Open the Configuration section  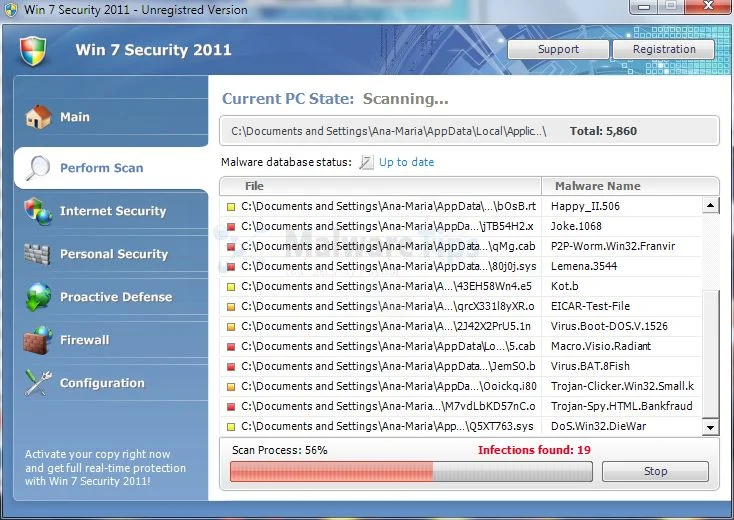pyautogui.click(x=111, y=383)
